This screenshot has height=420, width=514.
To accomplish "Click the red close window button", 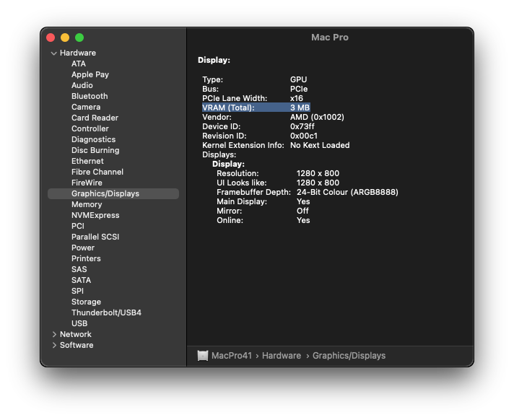I will point(51,38).
